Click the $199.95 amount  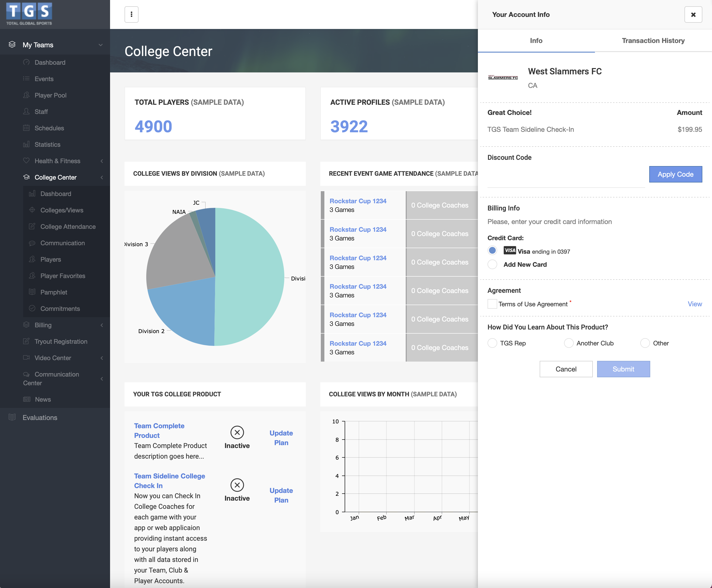point(690,129)
